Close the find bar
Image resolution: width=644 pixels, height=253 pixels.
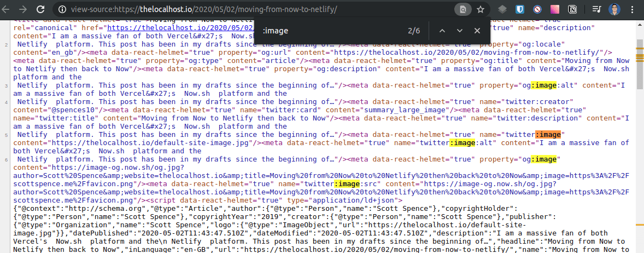click(x=477, y=31)
